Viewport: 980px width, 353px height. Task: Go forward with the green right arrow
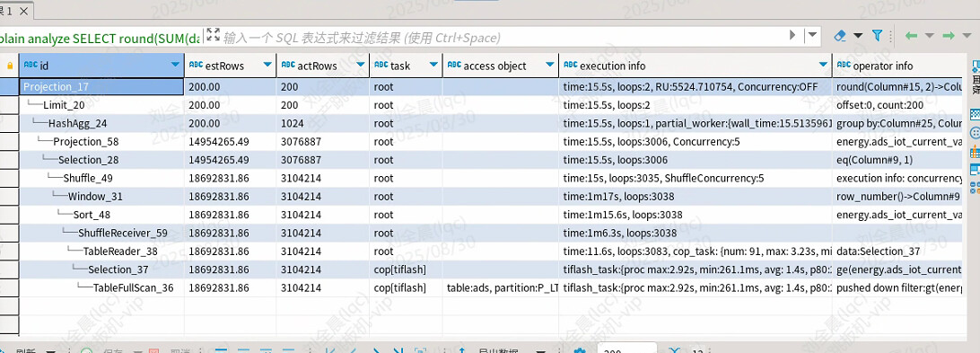point(949,36)
